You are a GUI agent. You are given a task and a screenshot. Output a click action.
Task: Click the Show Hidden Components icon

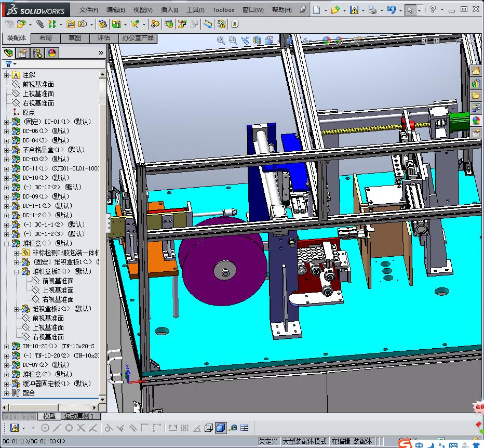[102, 24]
